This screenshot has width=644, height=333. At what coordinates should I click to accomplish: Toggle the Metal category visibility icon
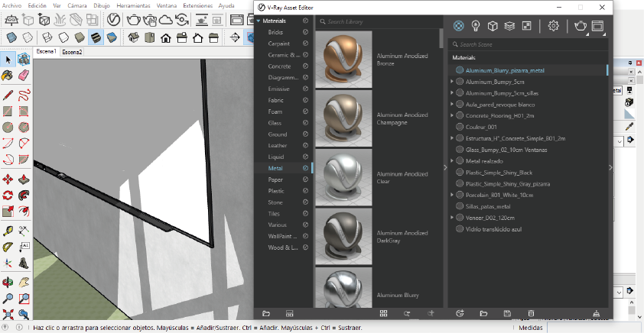[306, 168]
